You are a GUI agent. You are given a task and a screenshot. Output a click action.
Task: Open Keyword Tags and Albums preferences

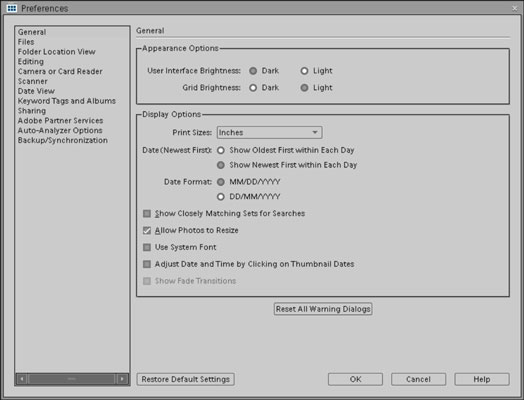[x=67, y=101]
